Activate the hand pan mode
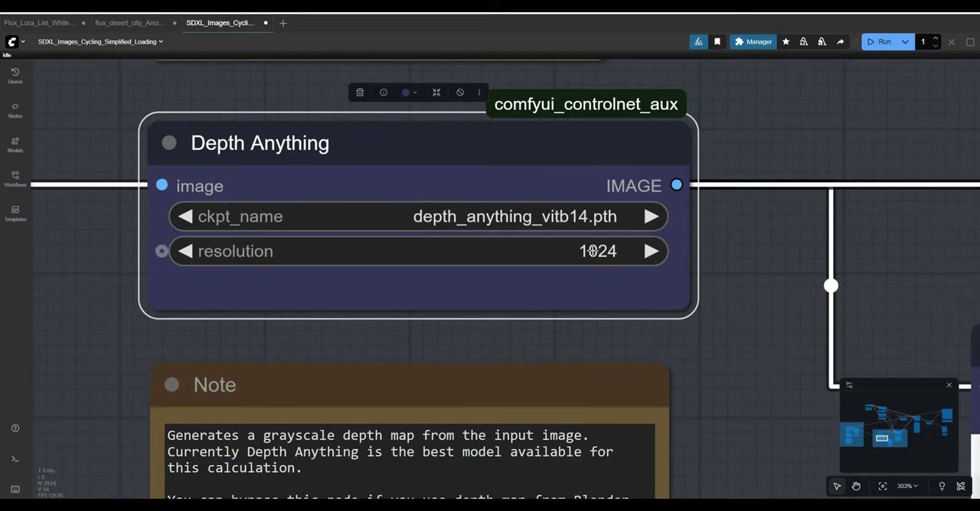Image resolution: width=980 pixels, height=511 pixels. click(856, 486)
